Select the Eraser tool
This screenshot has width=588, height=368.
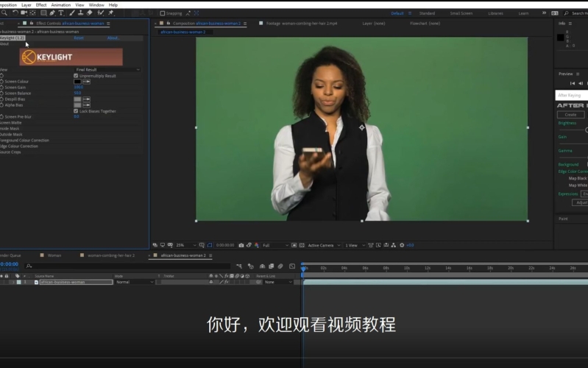89,13
